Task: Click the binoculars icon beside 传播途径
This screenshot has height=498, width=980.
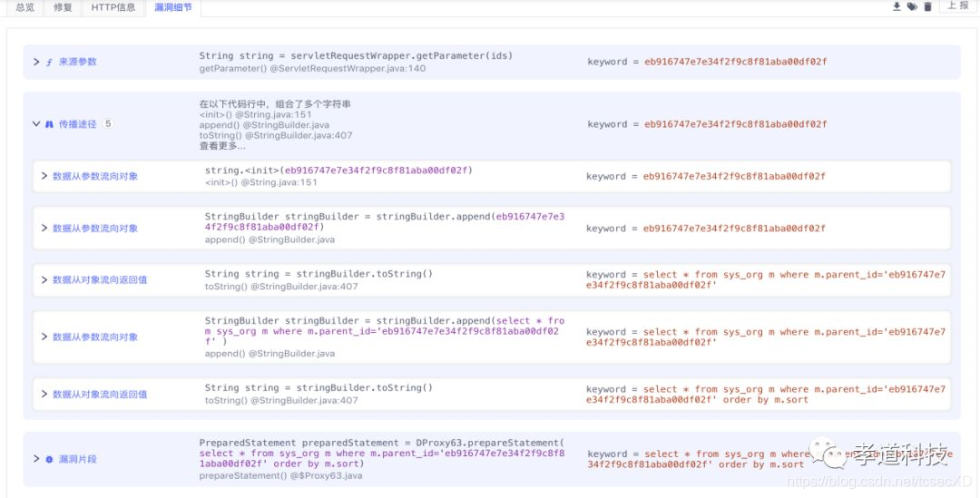Action: 49,124
